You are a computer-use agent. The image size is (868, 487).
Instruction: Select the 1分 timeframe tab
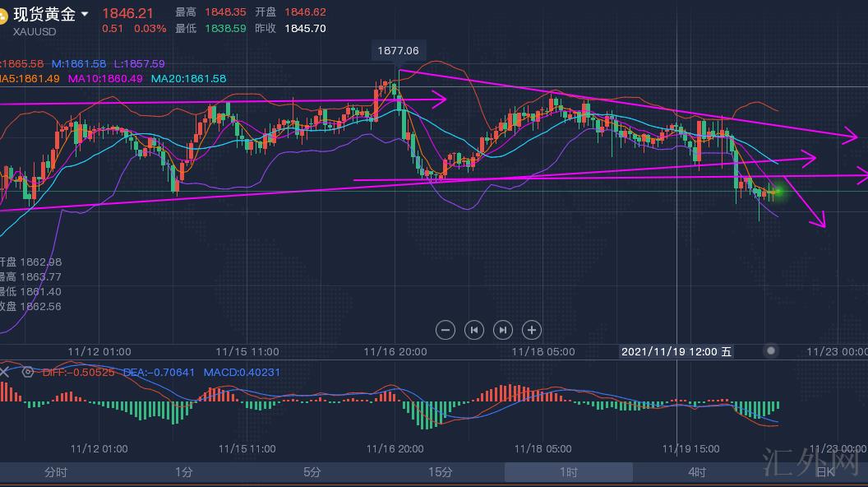pos(183,472)
